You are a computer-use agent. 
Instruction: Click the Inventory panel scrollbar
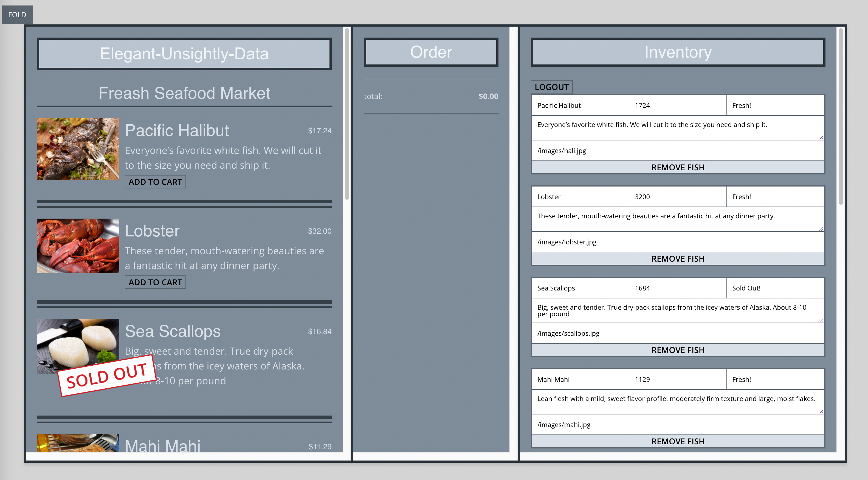[840, 116]
